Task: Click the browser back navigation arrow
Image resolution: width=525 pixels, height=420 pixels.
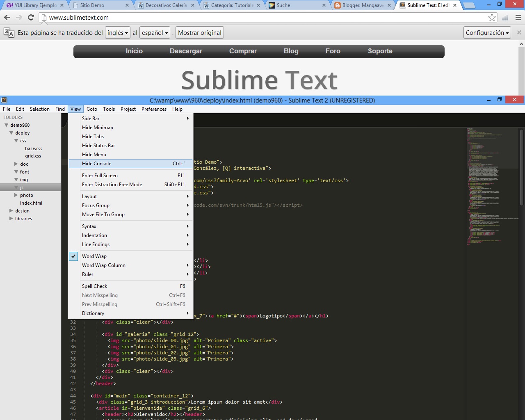Action: [x=7, y=17]
